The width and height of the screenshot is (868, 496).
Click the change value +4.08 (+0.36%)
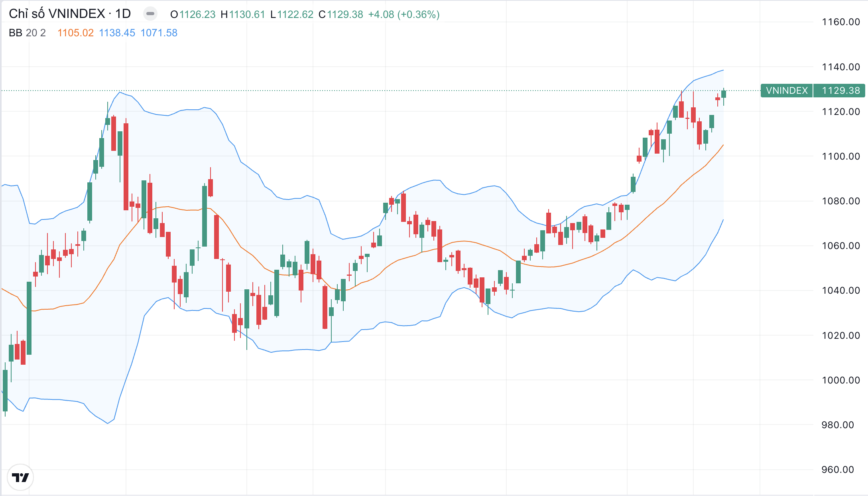404,14
